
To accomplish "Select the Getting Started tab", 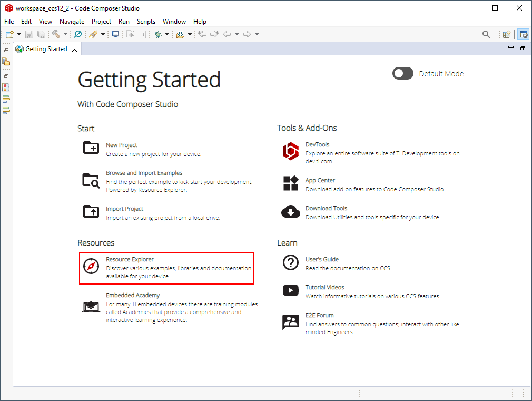I will coord(46,49).
